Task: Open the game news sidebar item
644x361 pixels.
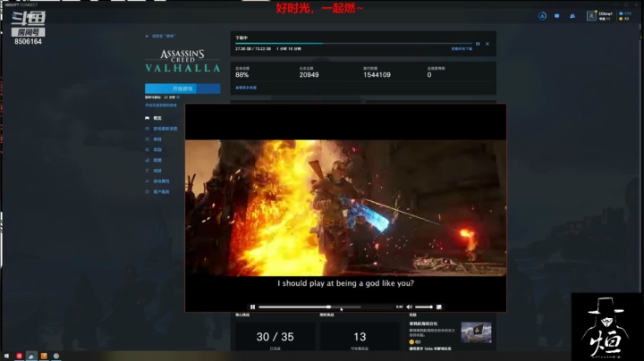Action: (x=161, y=129)
